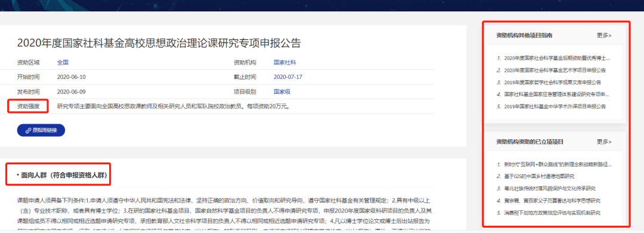
Task: Open 国家社科基金国家应急管理体系建设研究专项 item
Action: coord(557,94)
